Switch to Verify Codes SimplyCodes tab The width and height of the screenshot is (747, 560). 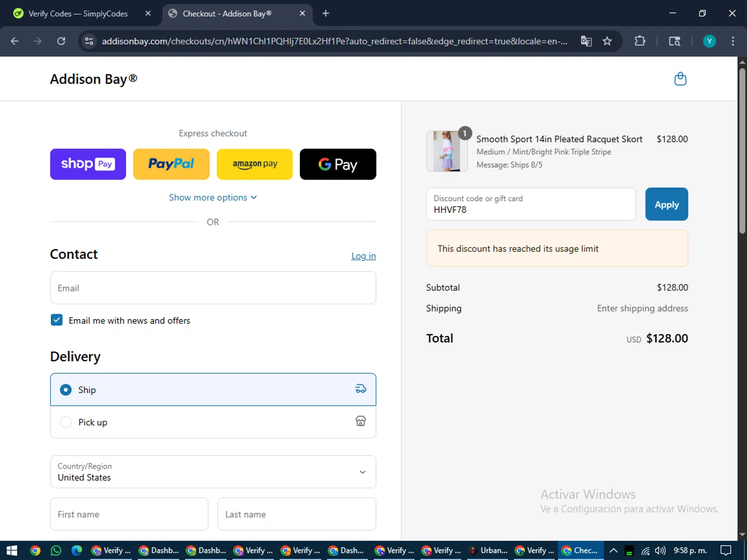click(78, 13)
